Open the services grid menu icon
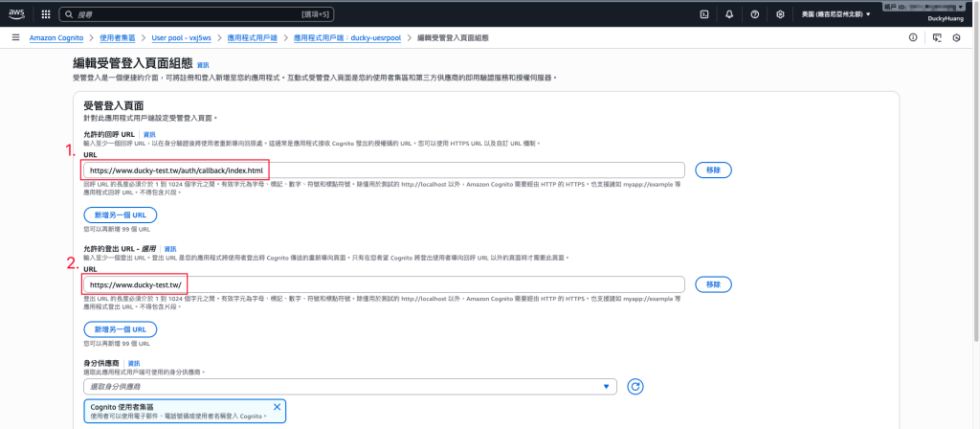 tap(46, 13)
